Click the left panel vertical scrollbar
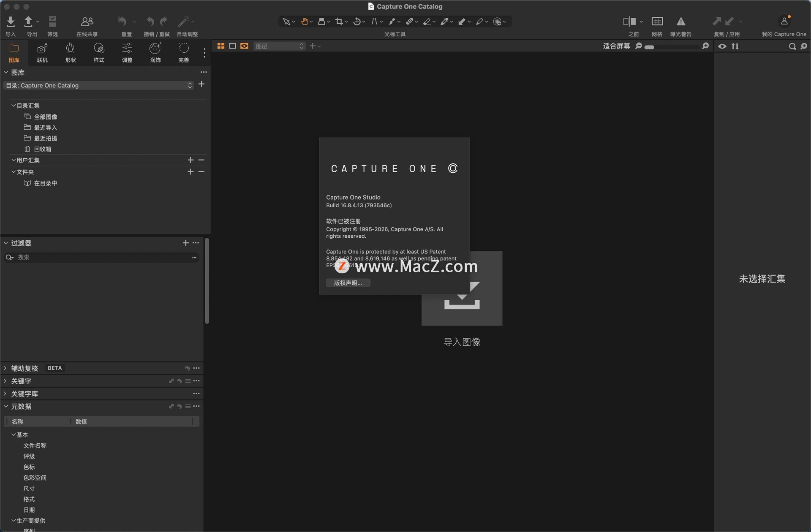The width and height of the screenshot is (811, 532). coord(207,281)
